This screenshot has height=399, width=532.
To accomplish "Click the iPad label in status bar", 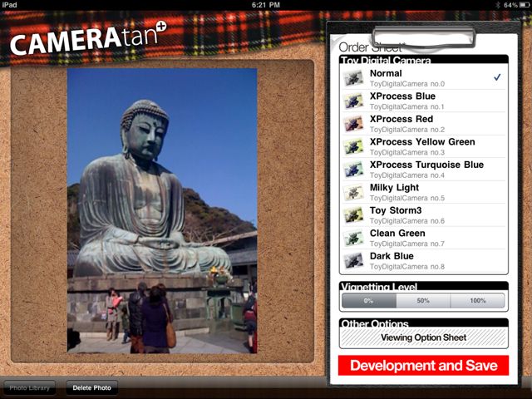I will tap(9, 5).
